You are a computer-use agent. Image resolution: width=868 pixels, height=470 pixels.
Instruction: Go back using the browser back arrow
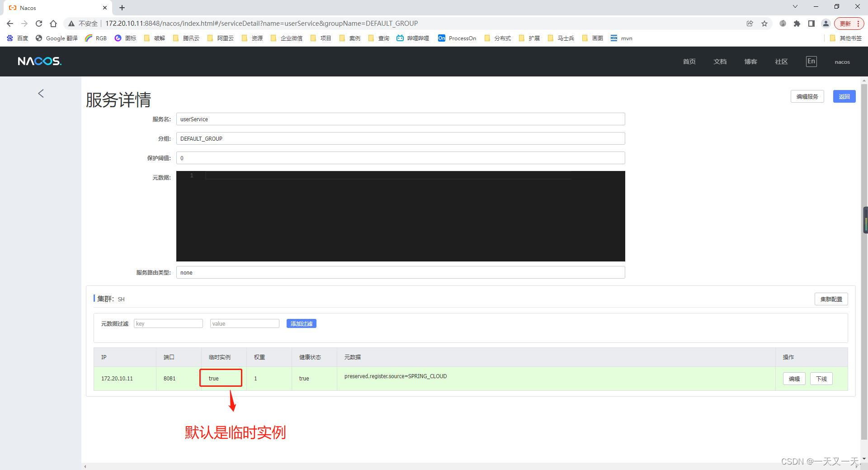(x=9, y=23)
